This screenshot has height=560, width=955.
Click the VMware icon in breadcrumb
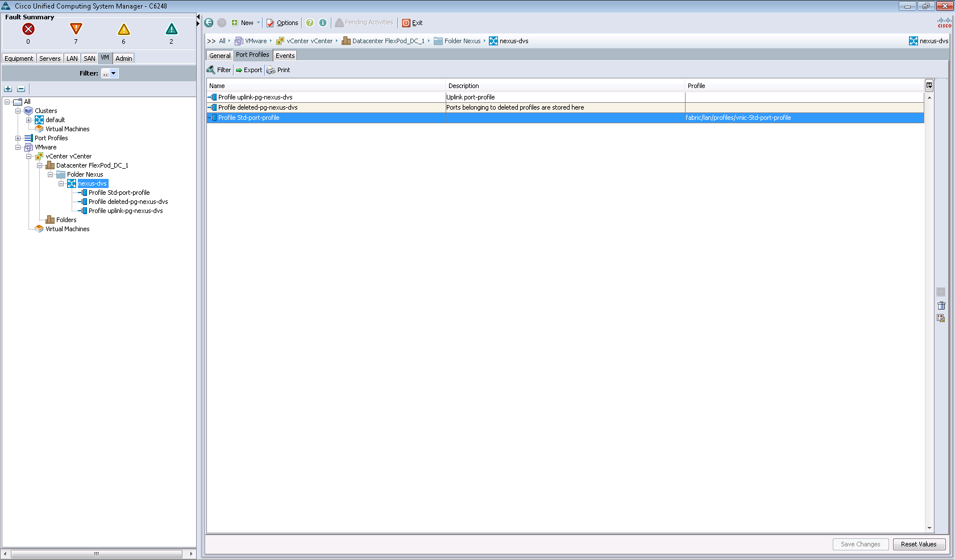pos(239,41)
